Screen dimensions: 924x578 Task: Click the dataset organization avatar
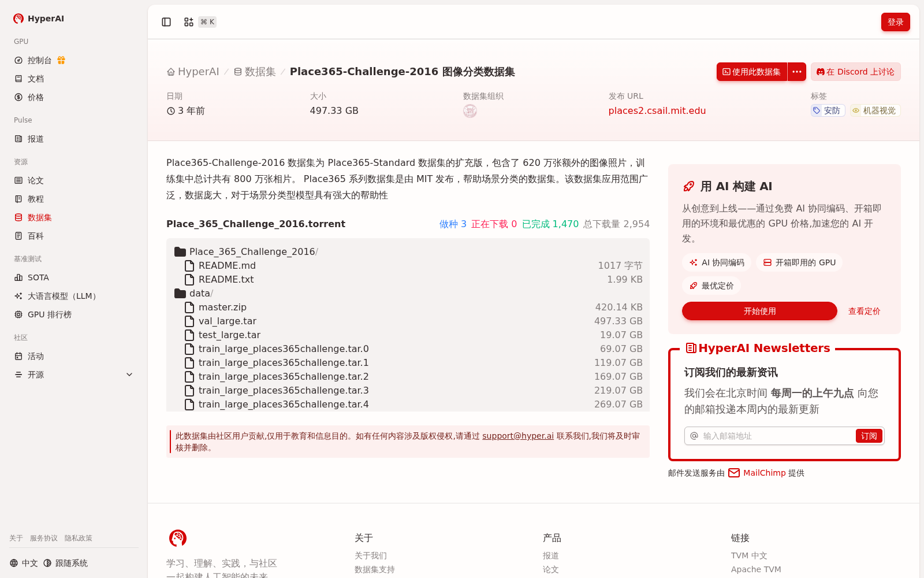pyautogui.click(x=470, y=111)
